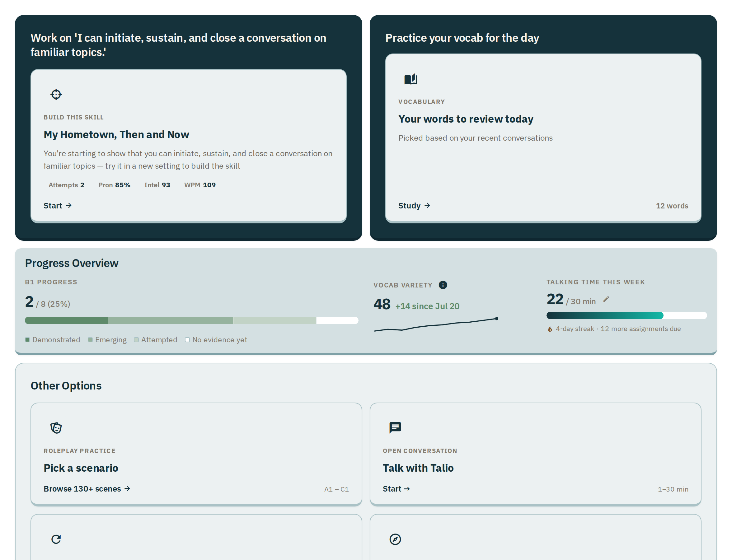Click the Emerging legend item

(x=107, y=340)
